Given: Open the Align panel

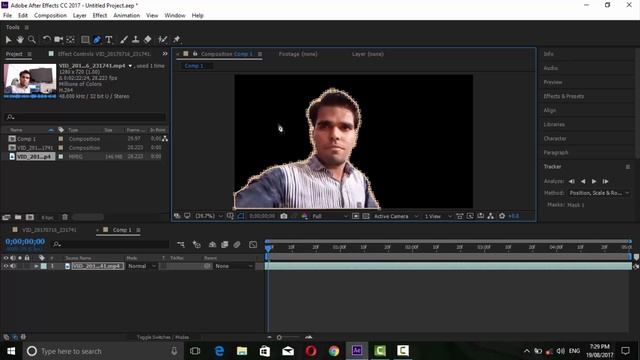Looking at the screenshot, I should tap(549, 111).
